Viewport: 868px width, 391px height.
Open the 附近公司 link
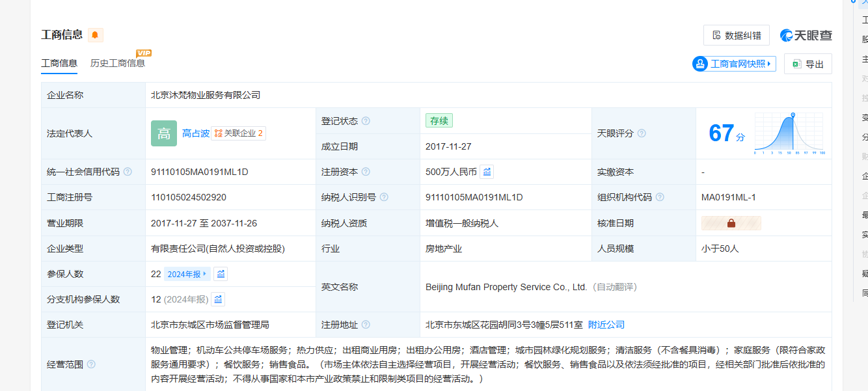606,325
